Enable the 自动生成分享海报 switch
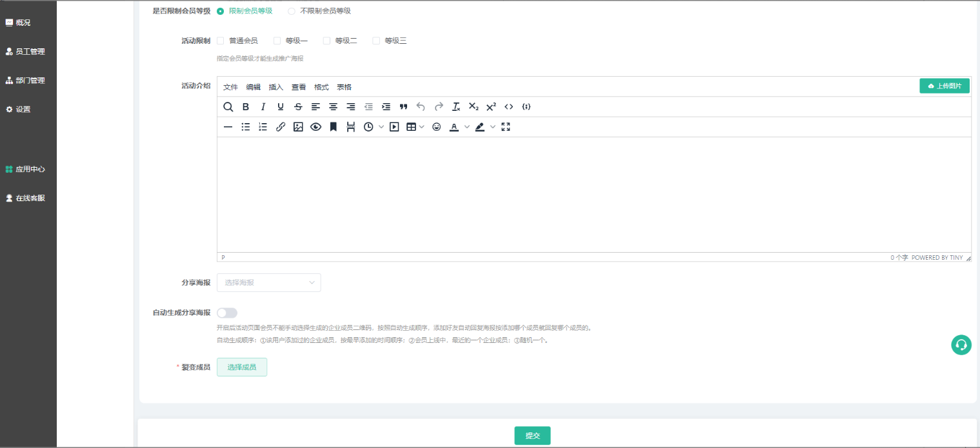This screenshot has width=980, height=448. tap(227, 313)
